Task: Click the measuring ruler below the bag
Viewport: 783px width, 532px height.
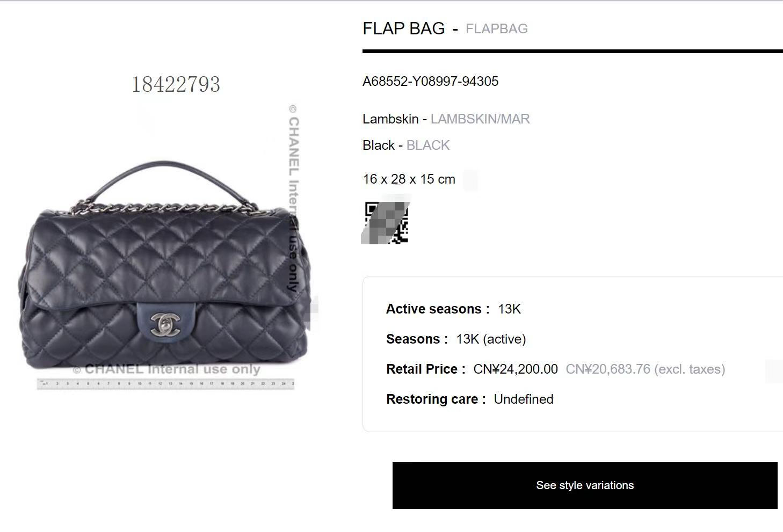Action: [165, 383]
